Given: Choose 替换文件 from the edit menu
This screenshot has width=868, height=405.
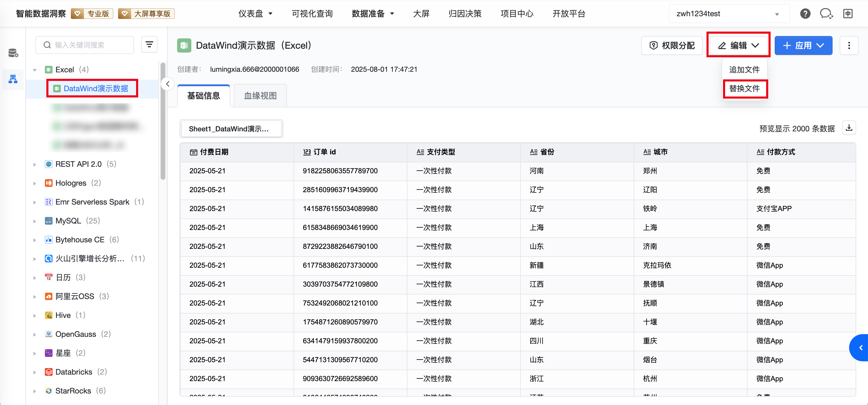Looking at the screenshot, I should 744,89.
